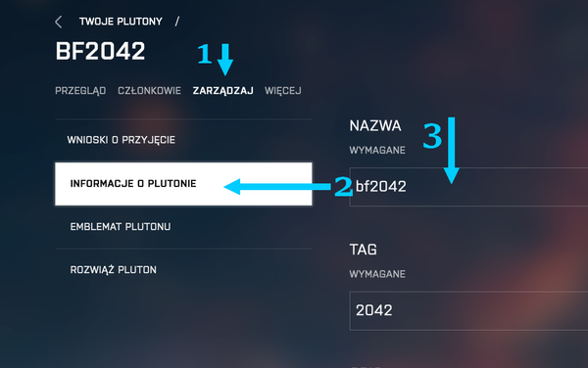Click the blue number 3 annotation
The height and width of the screenshot is (368, 588).
pyautogui.click(x=432, y=136)
